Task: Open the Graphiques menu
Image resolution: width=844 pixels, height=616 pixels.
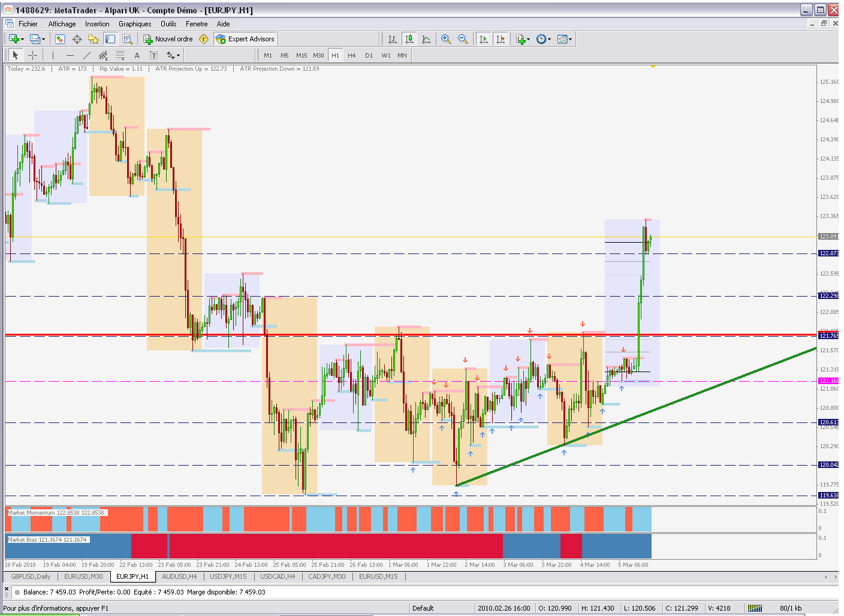Action: pos(135,24)
